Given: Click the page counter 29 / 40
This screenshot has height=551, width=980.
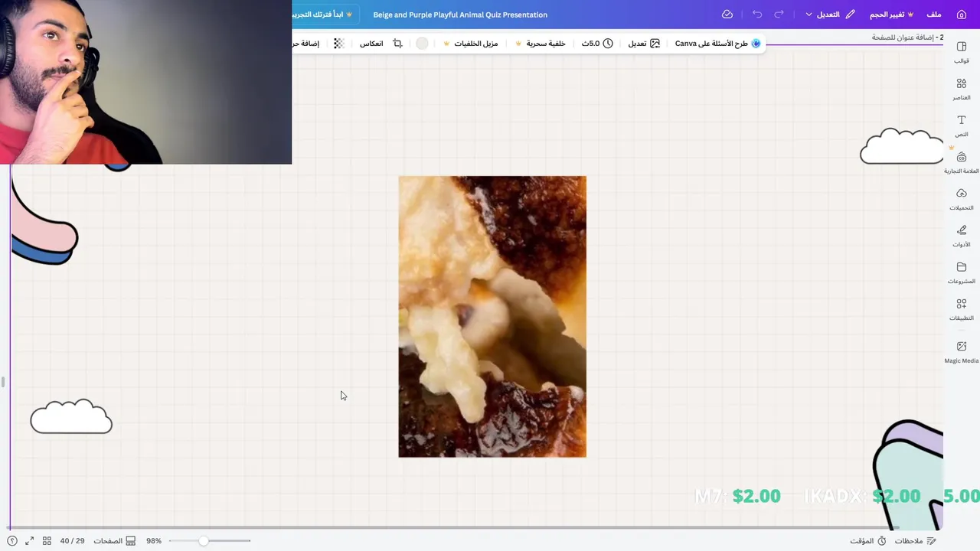Looking at the screenshot, I should tap(73, 541).
